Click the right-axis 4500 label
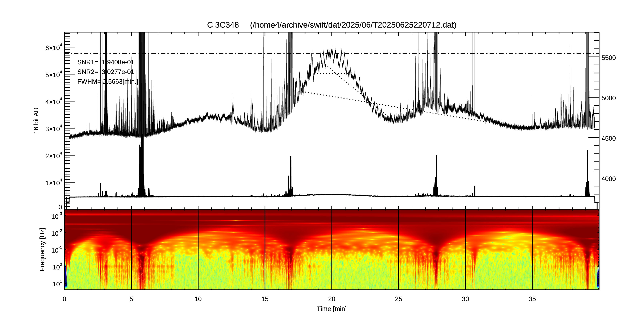Screen dimensions: 644x322 click(x=609, y=139)
